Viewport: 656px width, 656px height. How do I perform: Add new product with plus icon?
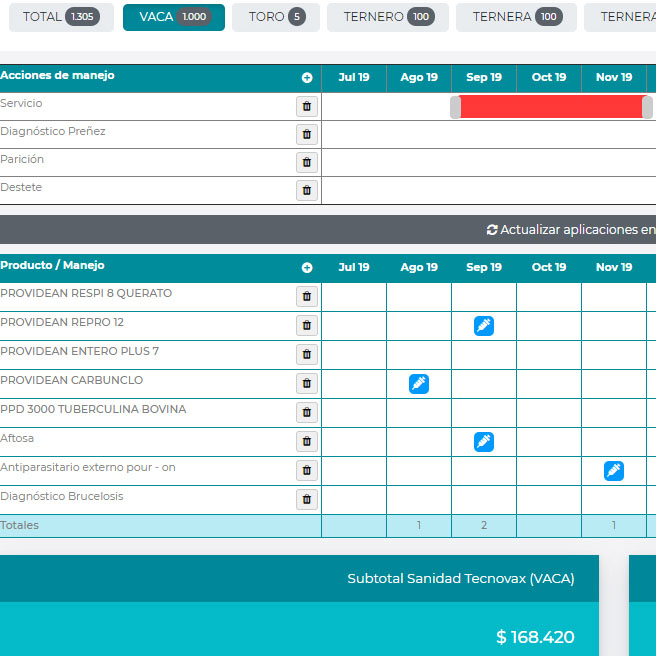pos(307,268)
